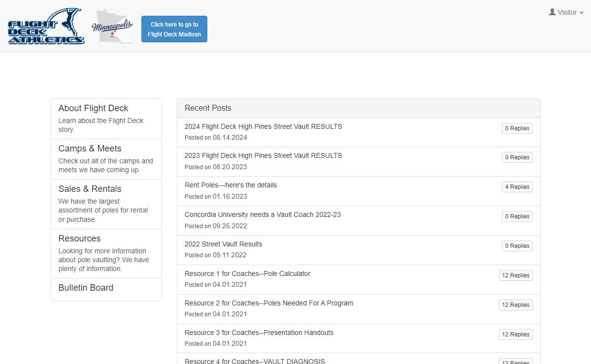Viewport: 591px width, 364px height.
Task: Open Rent Poles details post
Action: [x=231, y=185]
